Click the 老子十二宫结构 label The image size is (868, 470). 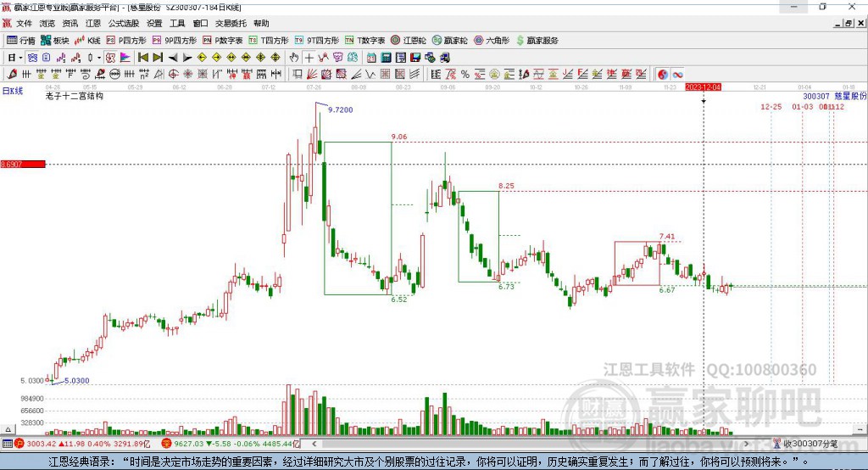(x=75, y=96)
